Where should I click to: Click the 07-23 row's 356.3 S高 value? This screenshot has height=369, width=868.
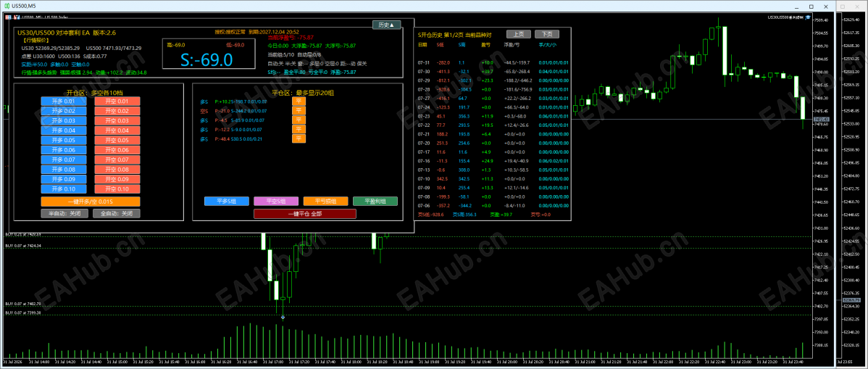pyautogui.click(x=464, y=116)
